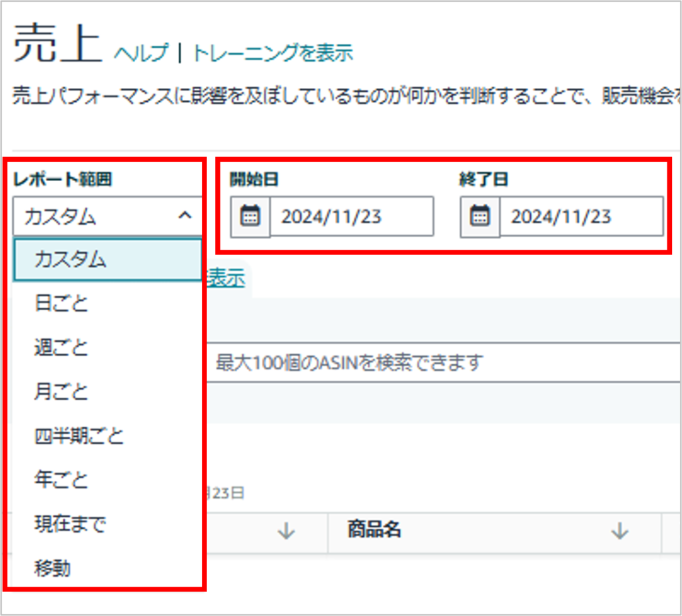Click the 開始日 label
The height and width of the screenshot is (616, 682).
click(254, 178)
